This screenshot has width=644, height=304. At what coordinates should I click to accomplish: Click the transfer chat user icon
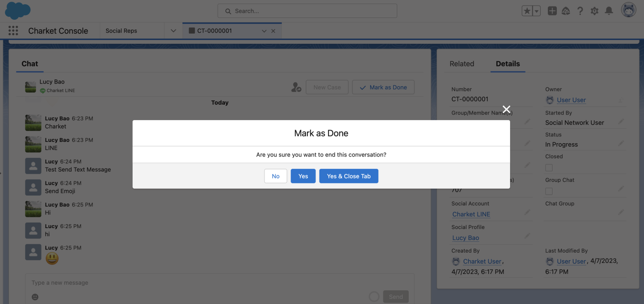pos(296,87)
